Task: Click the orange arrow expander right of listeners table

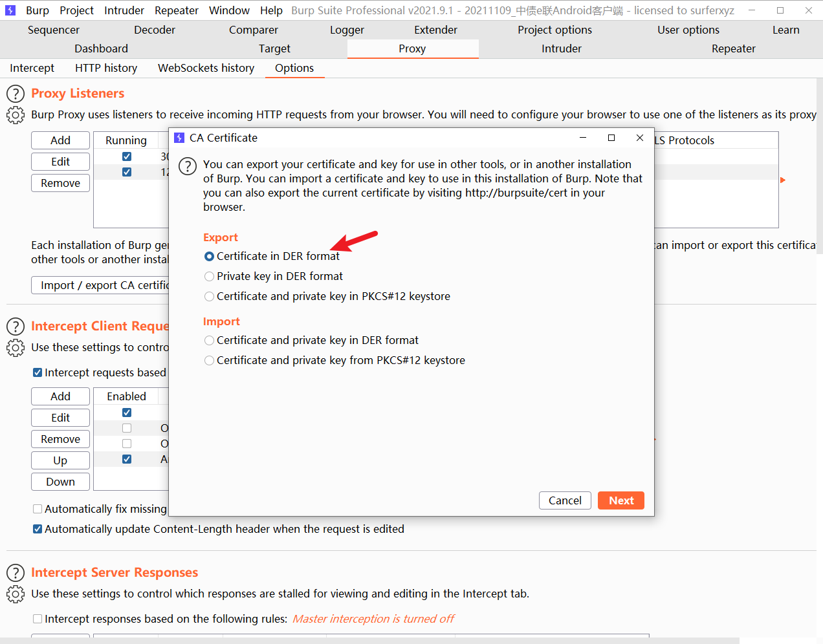Action: click(x=783, y=180)
